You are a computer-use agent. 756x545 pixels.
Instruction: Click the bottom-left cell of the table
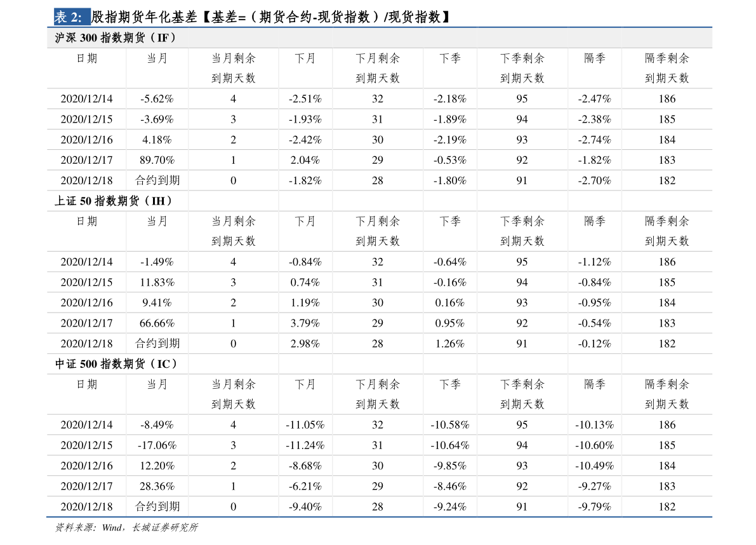click(x=86, y=506)
